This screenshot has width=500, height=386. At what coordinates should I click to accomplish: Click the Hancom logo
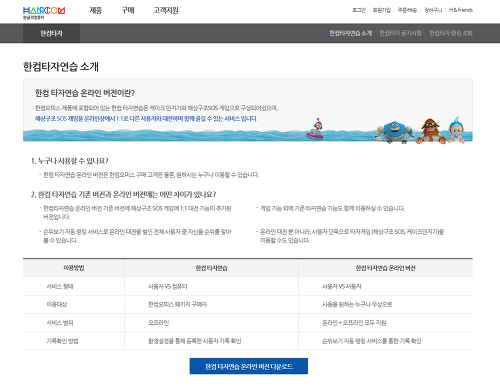pyautogui.click(x=44, y=13)
